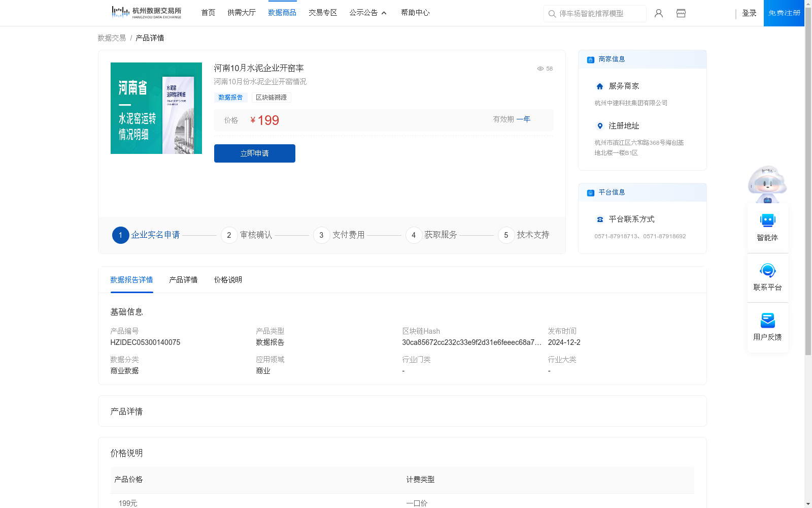The width and height of the screenshot is (812, 508).
Task: Click the 平台联系方式 telephone icon
Action: click(600, 219)
